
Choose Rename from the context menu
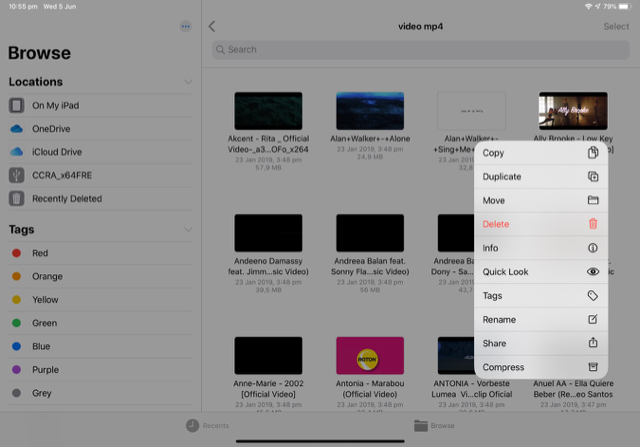pyautogui.click(x=541, y=319)
